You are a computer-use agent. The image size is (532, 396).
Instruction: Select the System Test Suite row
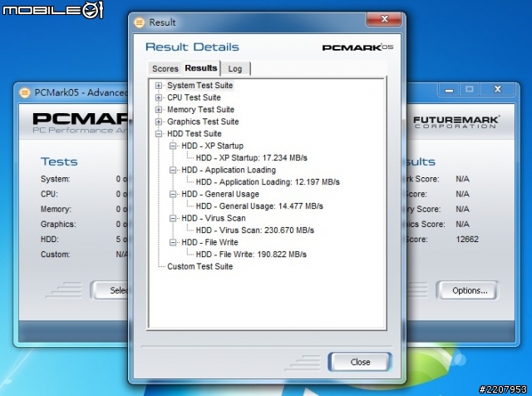[199, 86]
